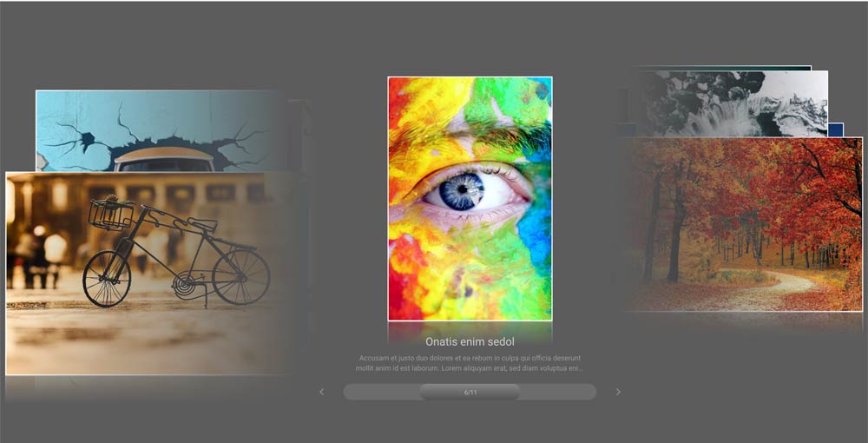
Task: Click the blue iris in the eye image
Action: [x=461, y=191]
